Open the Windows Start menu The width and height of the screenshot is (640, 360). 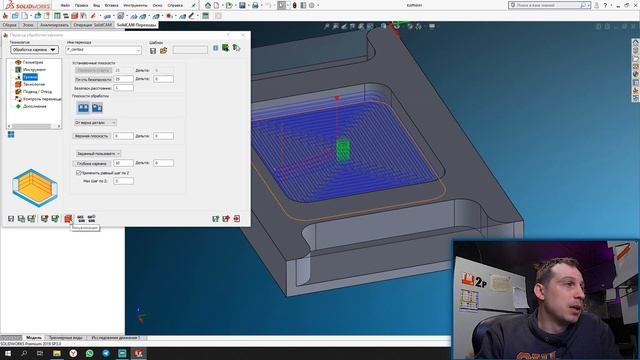click(x=8, y=353)
